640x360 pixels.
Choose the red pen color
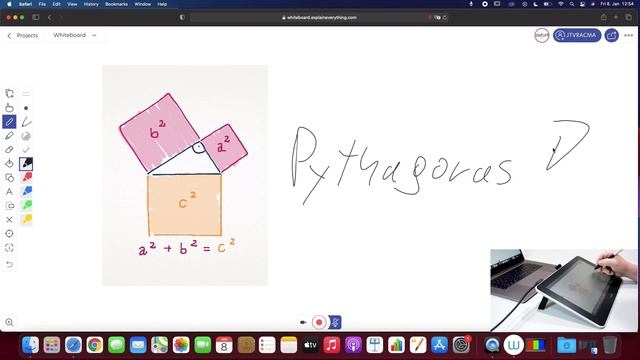coord(27,178)
